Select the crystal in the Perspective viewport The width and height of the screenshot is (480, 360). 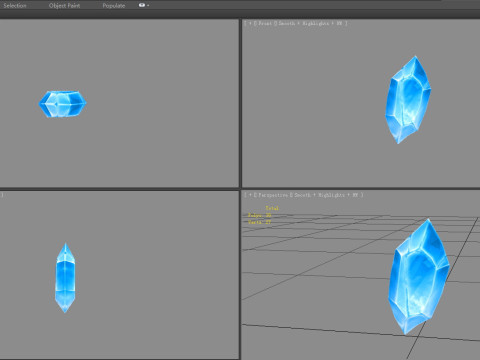(419, 277)
